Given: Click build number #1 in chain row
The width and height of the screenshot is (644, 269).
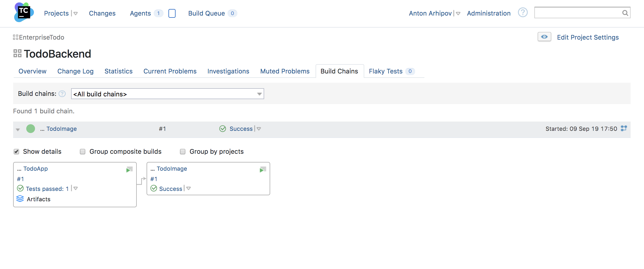Looking at the screenshot, I should tap(162, 129).
